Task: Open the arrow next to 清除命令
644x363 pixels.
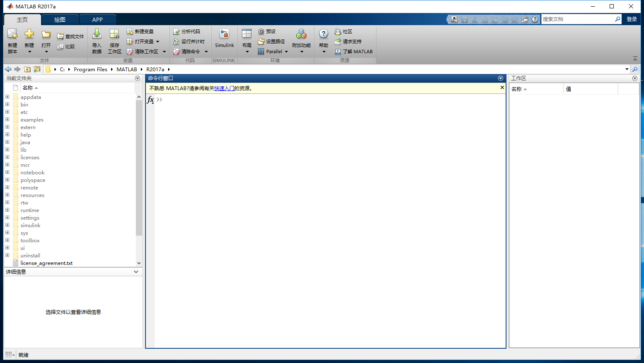Action: pyautogui.click(x=206, y=52)
